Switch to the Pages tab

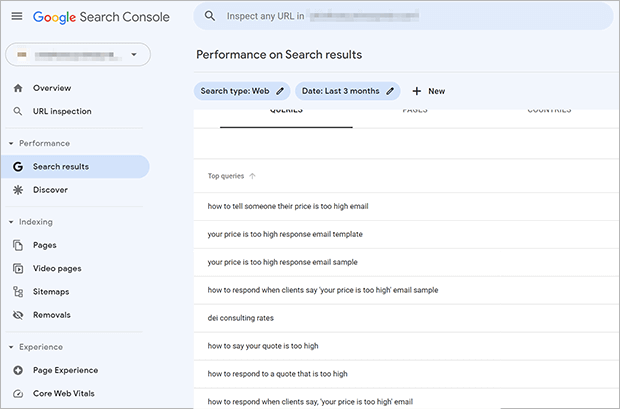click(415, 111)
